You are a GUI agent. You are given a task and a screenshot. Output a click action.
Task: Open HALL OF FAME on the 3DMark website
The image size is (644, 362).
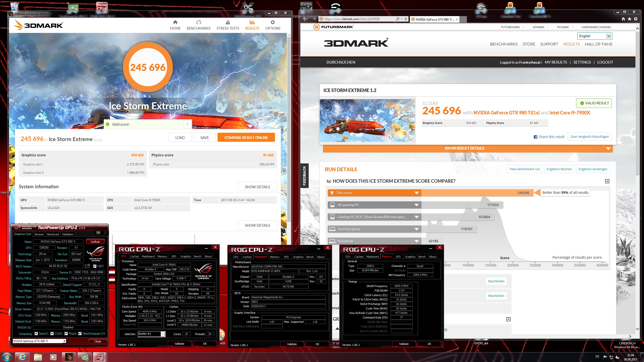tap(598, 44)
